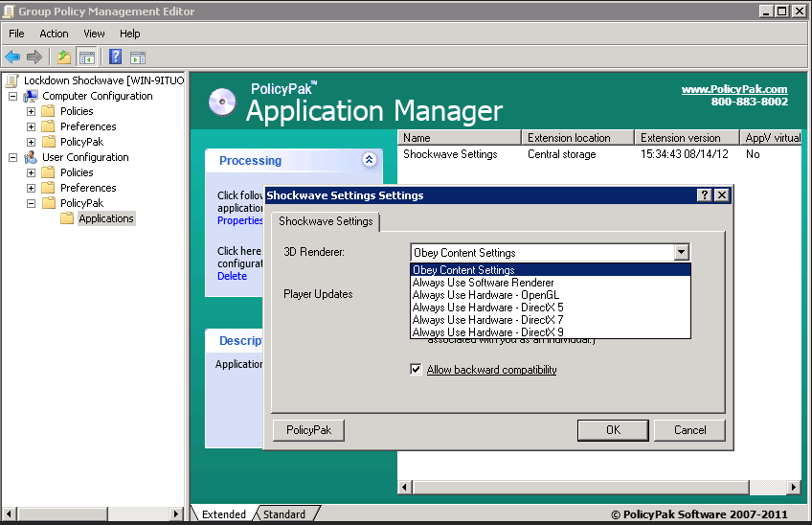Expand Preferences under User Configuration
Viewport: 812px width, 525px height.
click(x=31, y=188)
